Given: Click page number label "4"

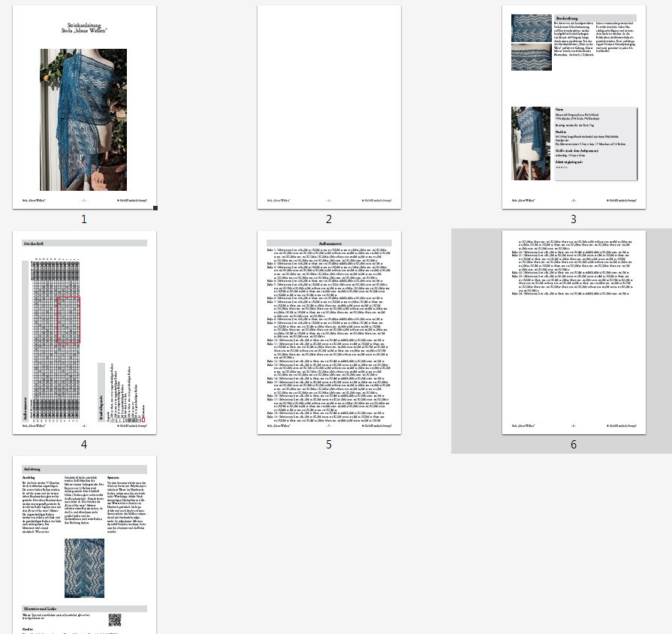Looking at the screenshot, I should (x=84, y=445).
